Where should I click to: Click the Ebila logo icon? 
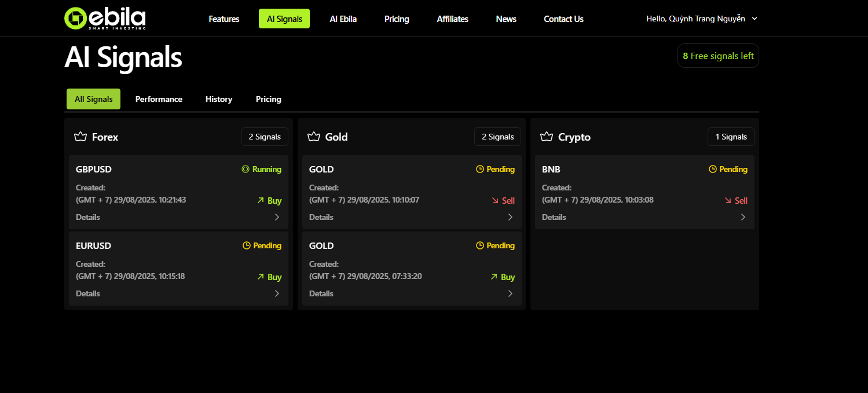(75, 19)
